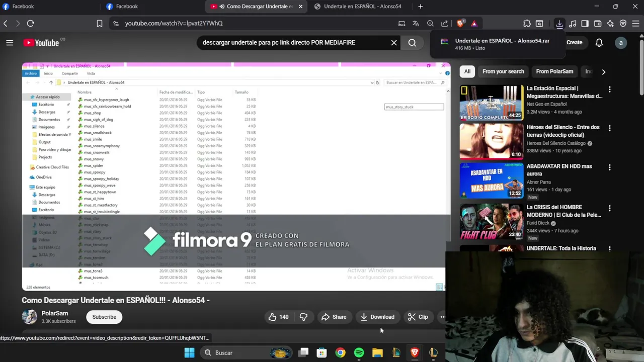Open 'UNDERTALE: Toda la Historia' video title

click(x=561, y=248)
